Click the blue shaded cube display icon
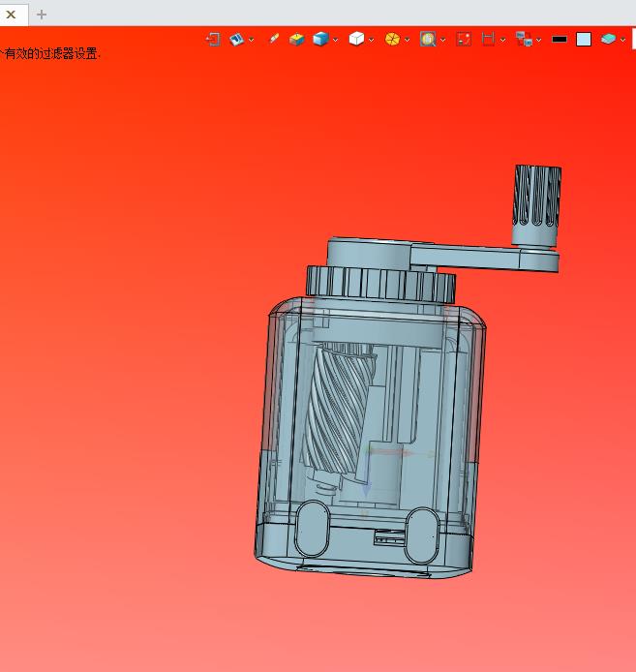Screen dimensions: 636x672 [x=320, y=39]
